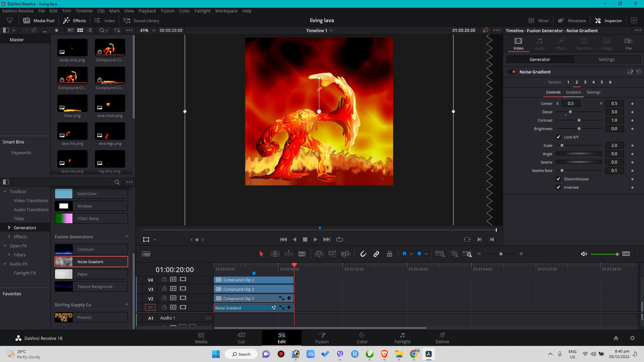The width and height of the screenshot is (644, 362).
Task: Open the Media Pool panel
Action: pos(39,20)
